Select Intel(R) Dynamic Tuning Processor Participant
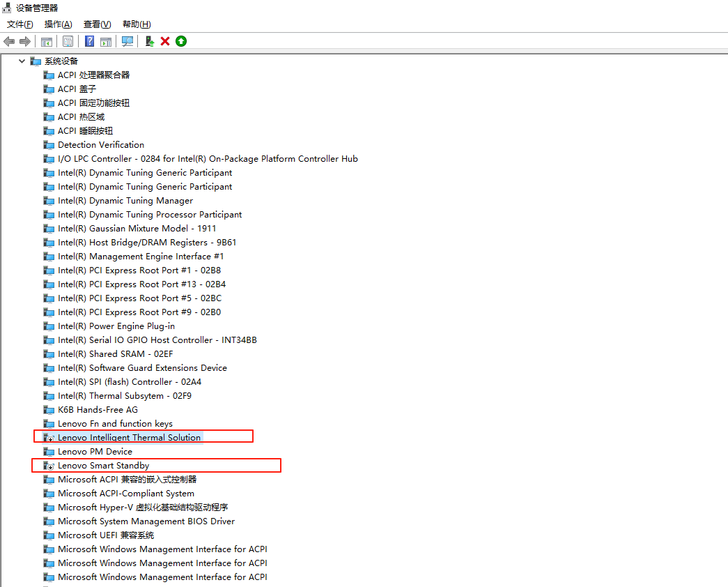 click(x=150, y=214)
